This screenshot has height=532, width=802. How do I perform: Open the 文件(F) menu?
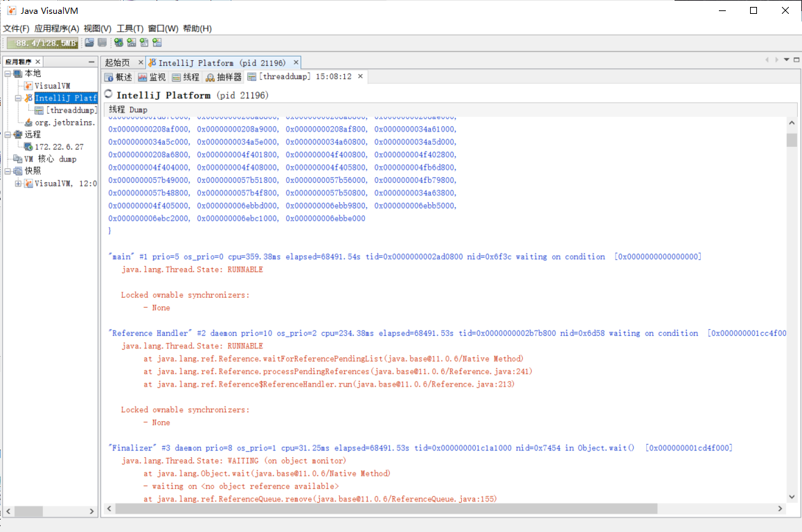17,28
